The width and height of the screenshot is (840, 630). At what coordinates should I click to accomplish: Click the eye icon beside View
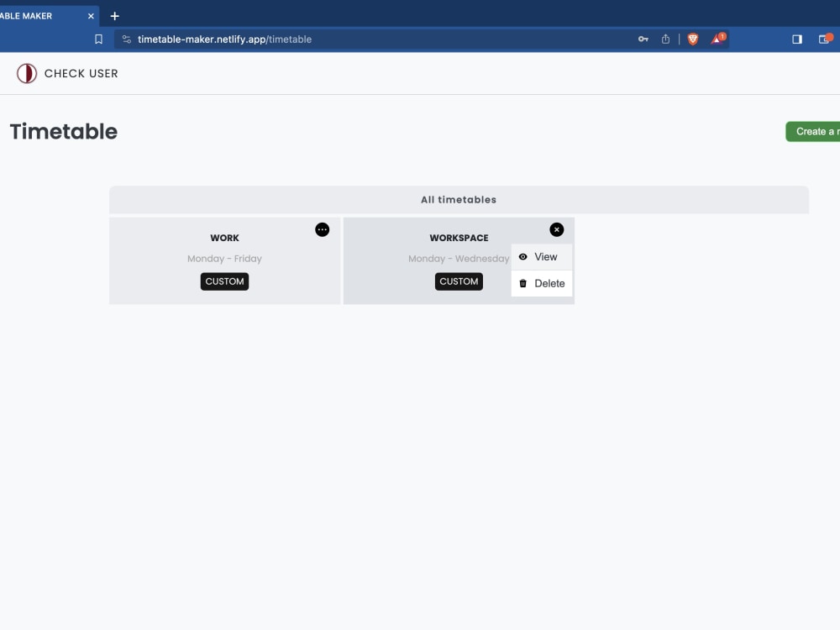[522, 257]
